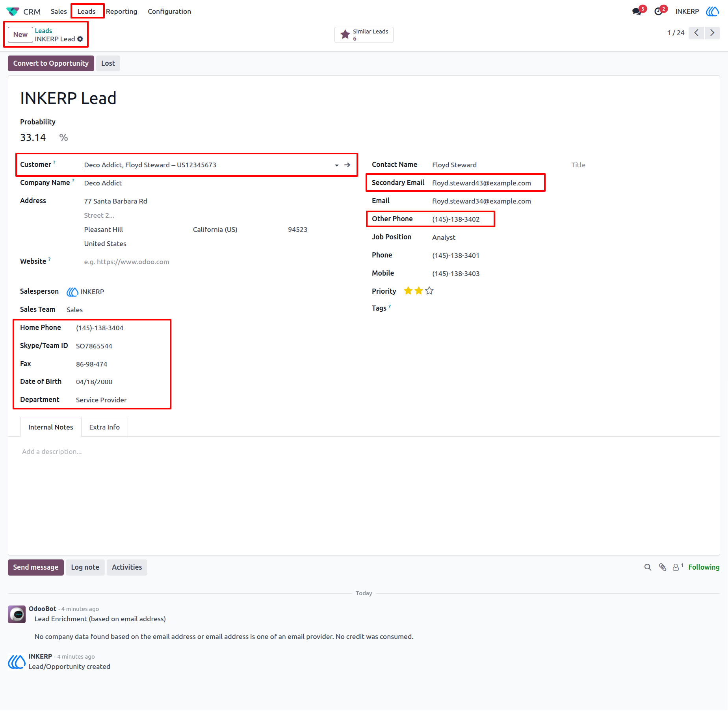Click Convert to Opportunity button

pos(51,63)
